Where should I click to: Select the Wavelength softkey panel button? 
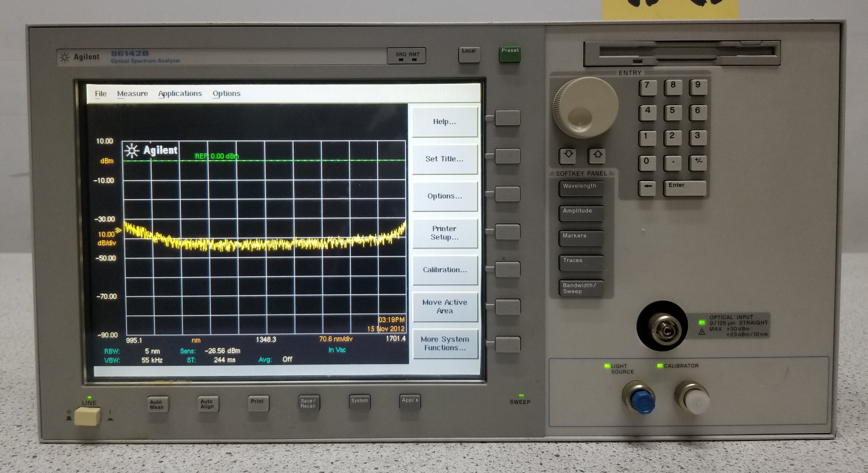(x=581, y=189)
